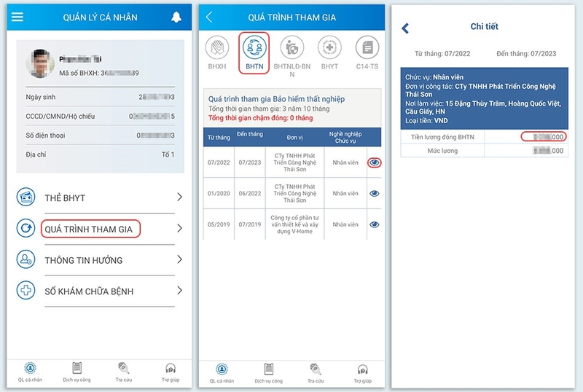The height and width of the screenshot is (392, 583).
Task: Click Công ty cổ phần tư vấn V-Home cell
Action: click(x=295, y=224)
